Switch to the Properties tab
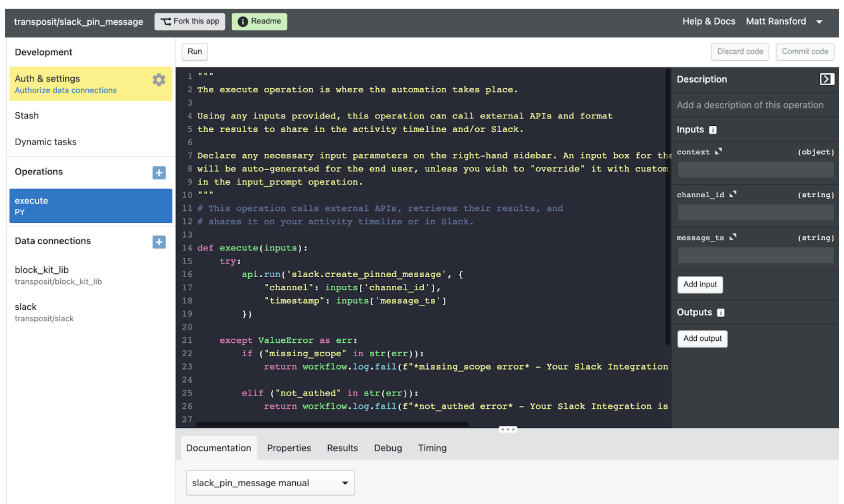Image resolution: width=844 pixels, height=504 pixels. [289, 448]
